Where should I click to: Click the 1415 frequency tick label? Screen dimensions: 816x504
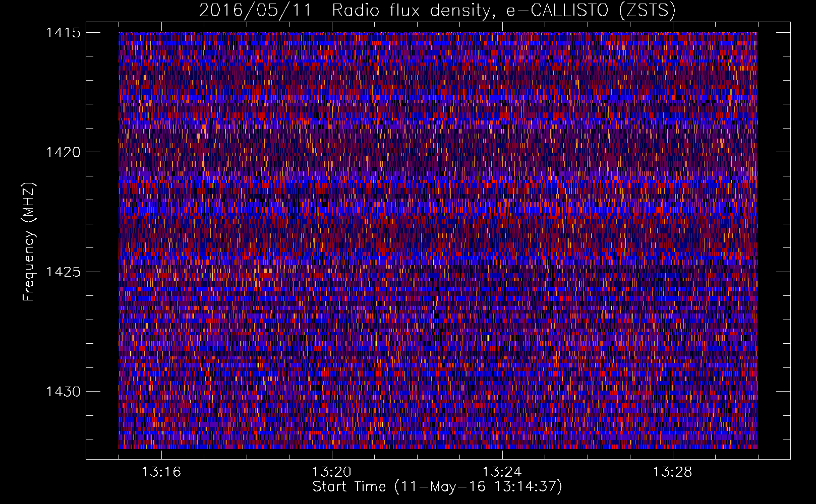point(63,33)
